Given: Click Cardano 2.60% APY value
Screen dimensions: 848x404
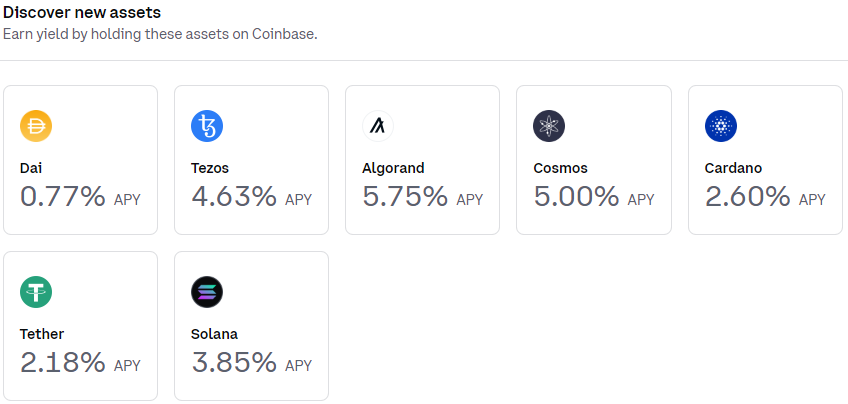Looking at the screenshot, I should tap(747, 197).
